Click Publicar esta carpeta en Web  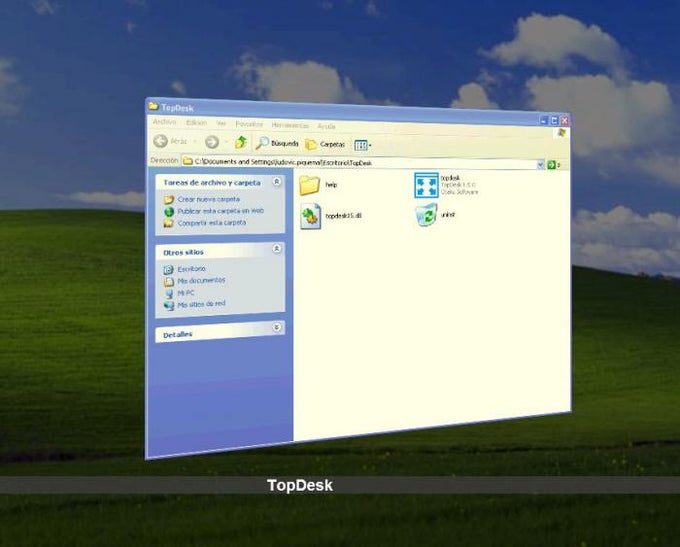(x=220, y=211)
